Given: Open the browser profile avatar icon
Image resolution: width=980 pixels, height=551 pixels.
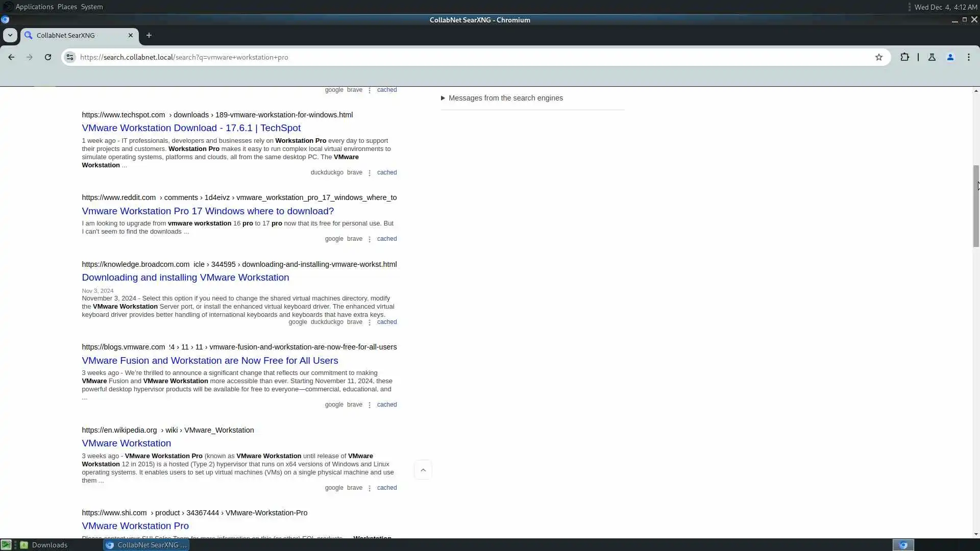Looking at the screenshot, I should (x=950, y=57).
